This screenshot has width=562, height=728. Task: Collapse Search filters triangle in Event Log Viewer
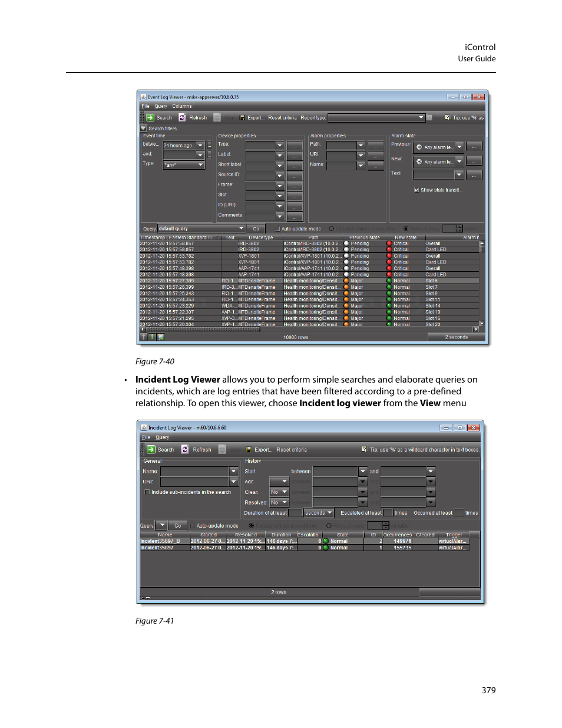143,128
